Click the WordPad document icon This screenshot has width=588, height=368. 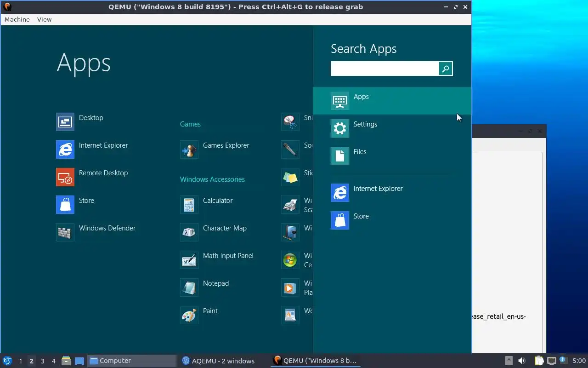[x=290, y=315]
